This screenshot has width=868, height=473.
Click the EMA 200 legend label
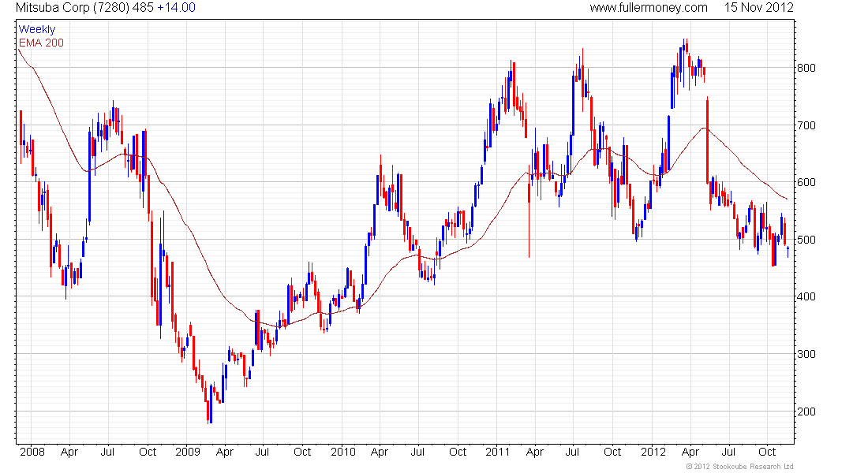42,43
